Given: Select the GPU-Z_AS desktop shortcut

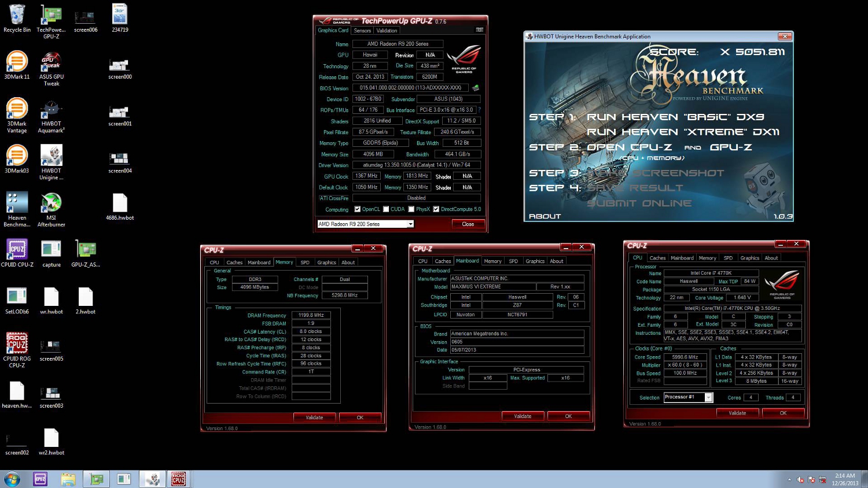Looking at the screenshot, I should [x=86, y=253].
